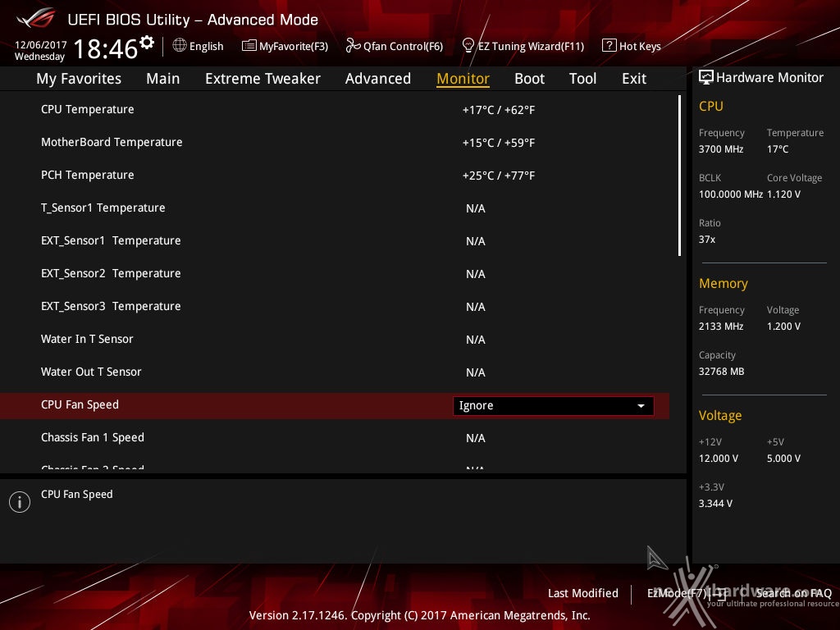
Task: Select the EXT_Sensor2 Temperature row
Action: [335, 273]
